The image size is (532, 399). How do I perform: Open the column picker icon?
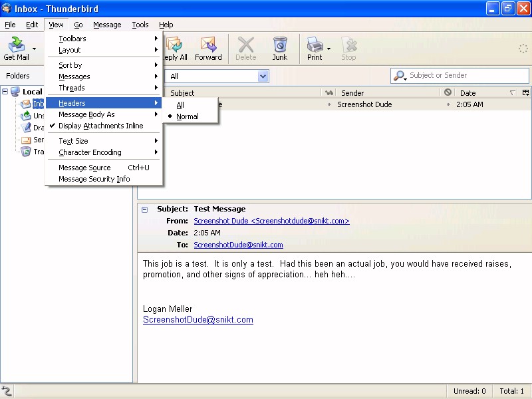pyautogui.click(x=525, y=92)
